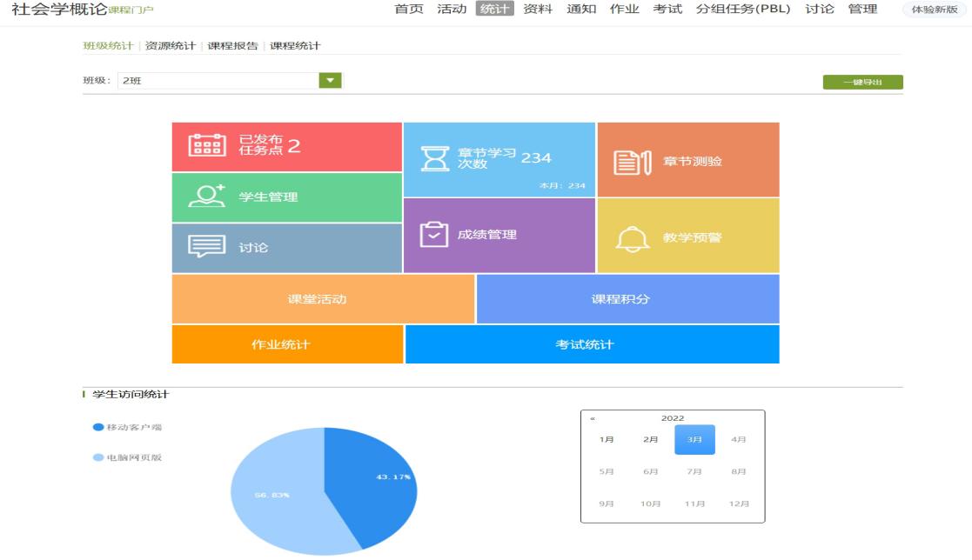Switch to the 课程报告 tab
972x560 pixels.
click(232, 46)
